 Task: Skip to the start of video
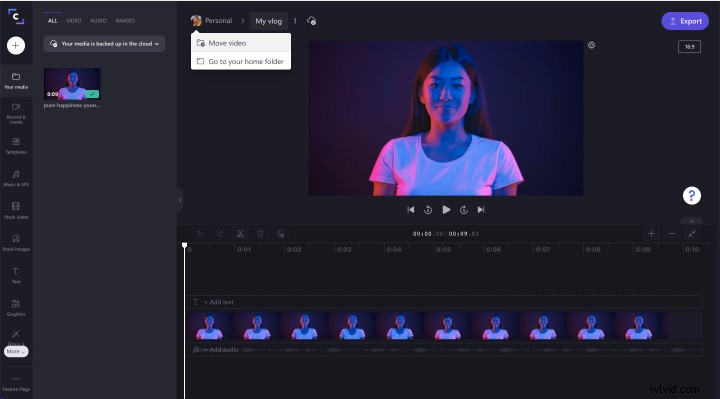tap(411, 210)
